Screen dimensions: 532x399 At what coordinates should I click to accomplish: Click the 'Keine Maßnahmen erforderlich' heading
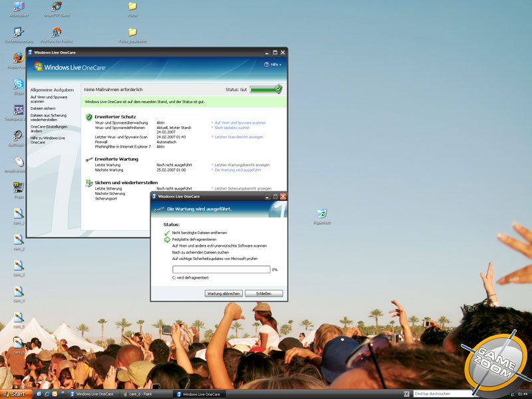113,90
